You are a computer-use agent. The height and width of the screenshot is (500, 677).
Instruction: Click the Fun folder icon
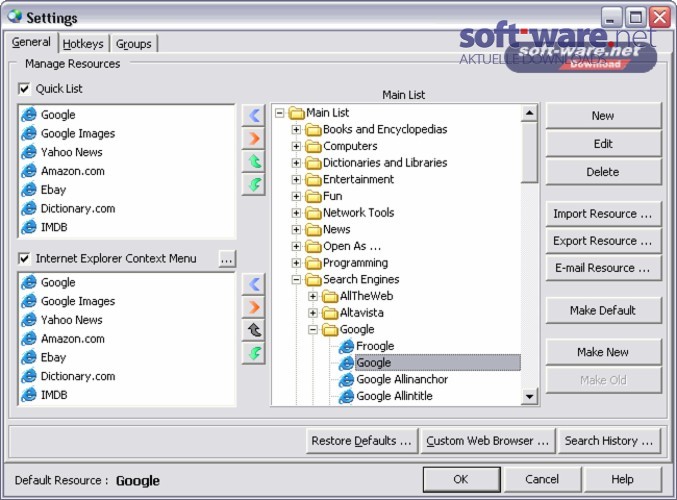pos(313,196)
